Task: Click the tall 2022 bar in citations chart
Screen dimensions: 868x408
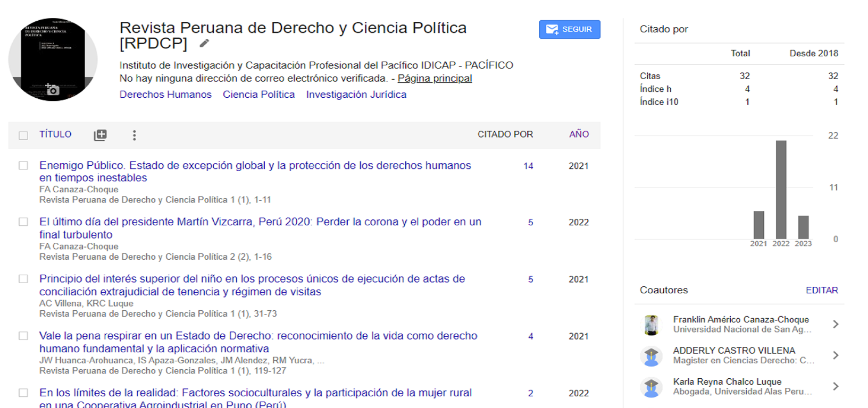Action: (x=781, y=190)
